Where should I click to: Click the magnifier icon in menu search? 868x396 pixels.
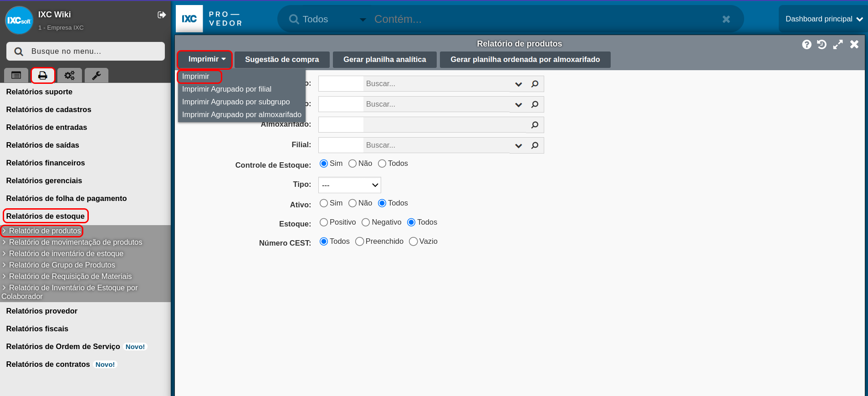coord(19,51)
